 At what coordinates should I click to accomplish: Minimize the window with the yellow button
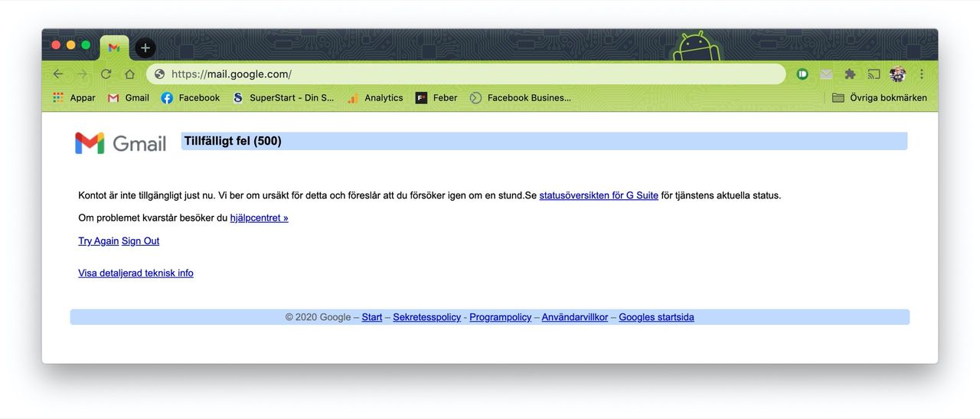pos(71,45)
